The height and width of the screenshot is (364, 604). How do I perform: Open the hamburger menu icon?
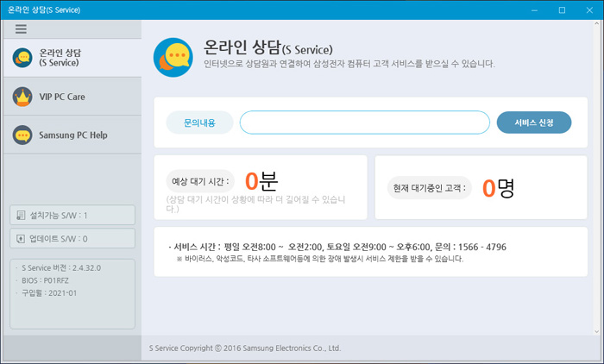point(21,28)
